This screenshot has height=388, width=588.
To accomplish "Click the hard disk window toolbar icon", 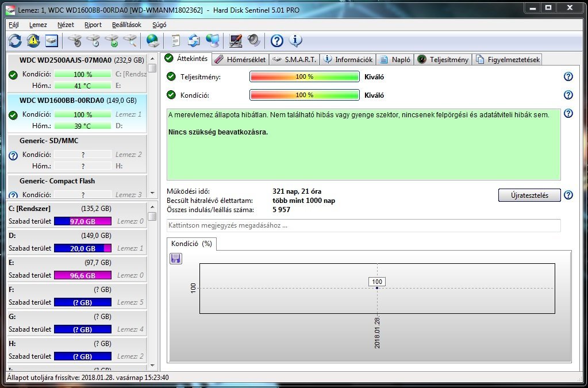I will (x=52, y=40).
